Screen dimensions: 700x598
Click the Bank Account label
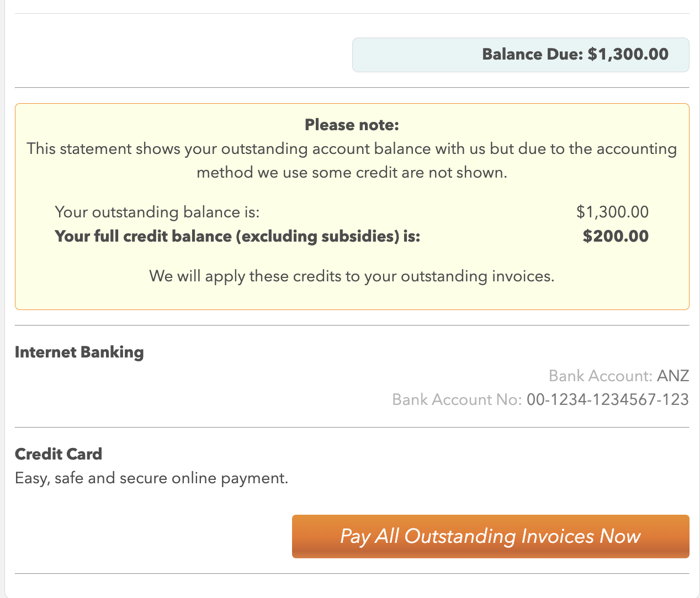[x=601, y=376]
